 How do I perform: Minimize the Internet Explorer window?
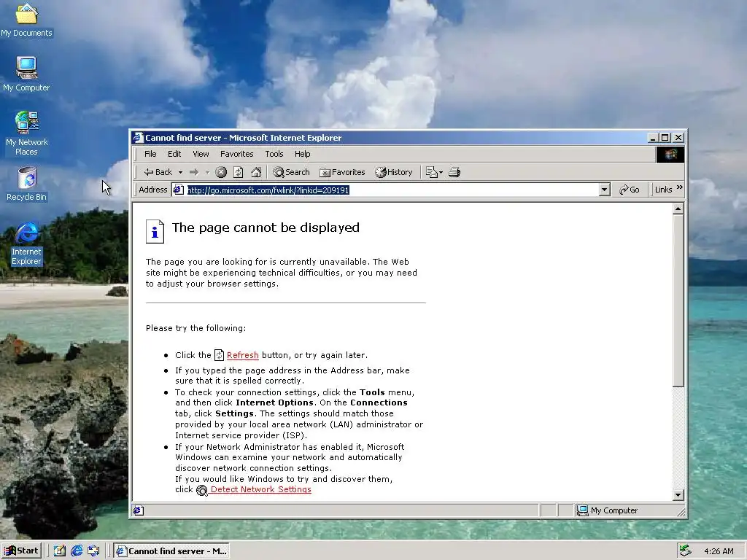(x=653, y=138)
